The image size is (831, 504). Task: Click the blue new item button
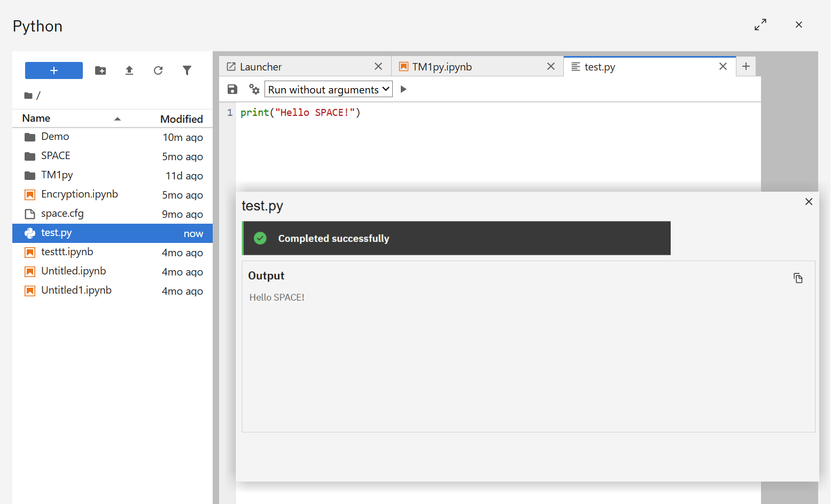pyautogui.click(x=53, y=70)
